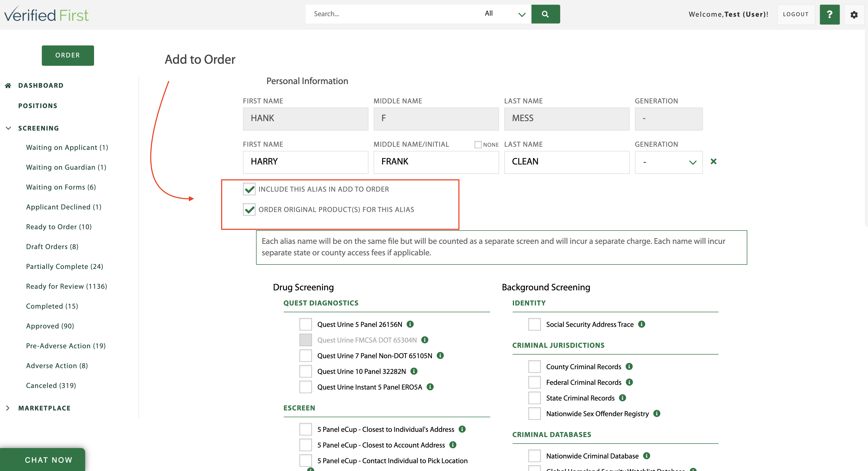Show info for Social Security Address Trace
Image resolution: width=868 pixels, height=471 pixels.
pyautogui.click(x=641, y=324)
